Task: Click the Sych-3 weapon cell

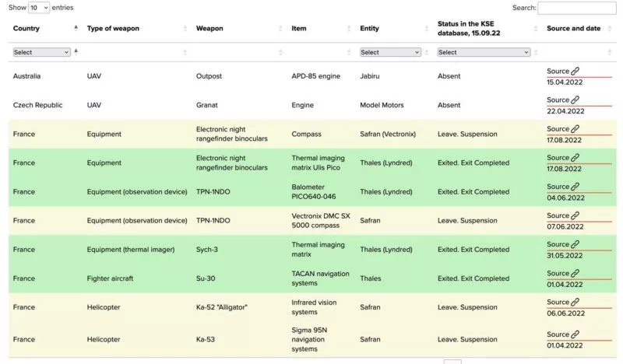Action: click(x=207, y=250)
